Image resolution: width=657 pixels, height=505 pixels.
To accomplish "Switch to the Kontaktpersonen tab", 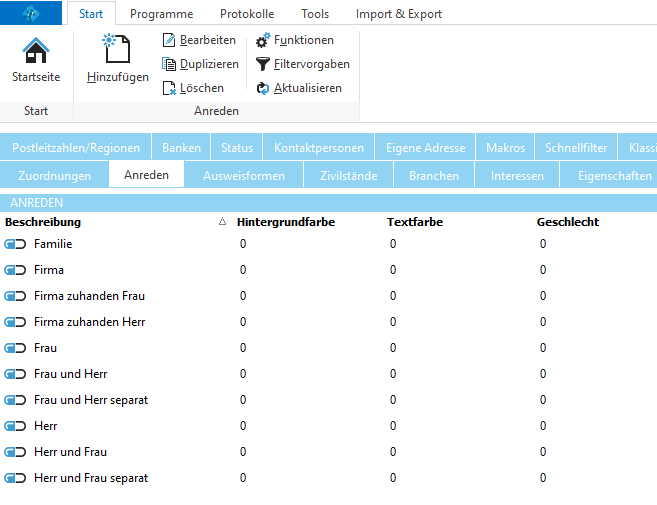I will tap(318, 148).
